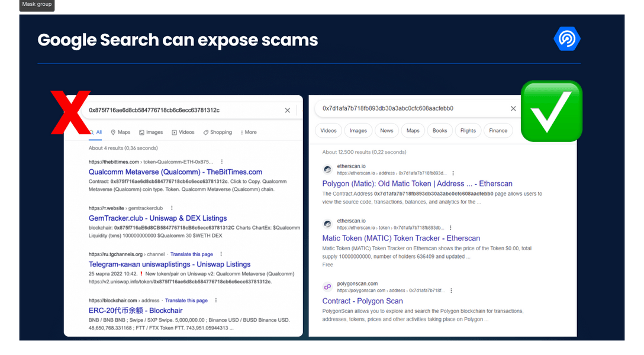Switch to Images tab in left search

pyautogui.click(x=151, y=132)
